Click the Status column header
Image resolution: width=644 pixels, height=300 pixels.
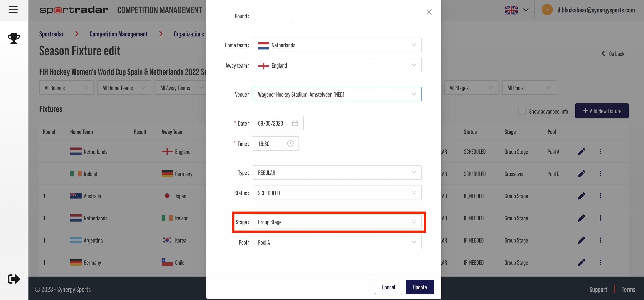[x=470, y=132]
